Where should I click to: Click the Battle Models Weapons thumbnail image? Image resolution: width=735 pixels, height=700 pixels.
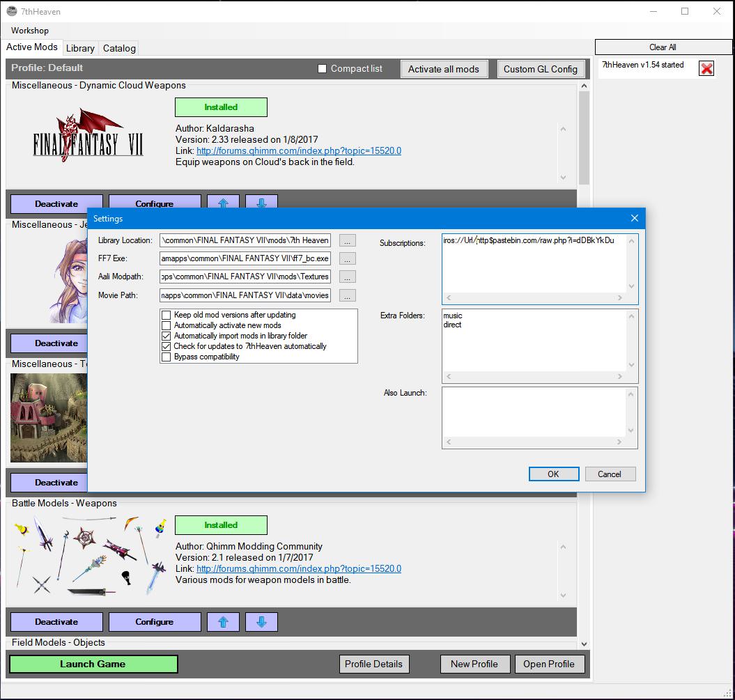pos(90,556)
